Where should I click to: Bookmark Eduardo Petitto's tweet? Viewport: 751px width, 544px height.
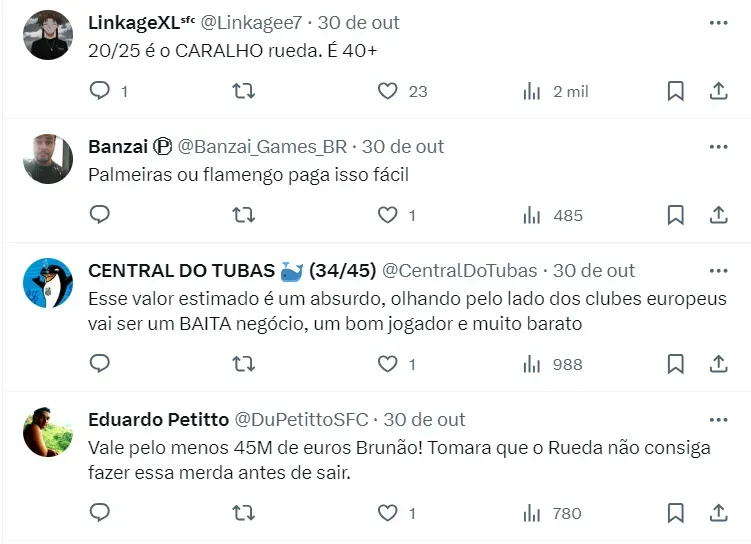(675, 513)
